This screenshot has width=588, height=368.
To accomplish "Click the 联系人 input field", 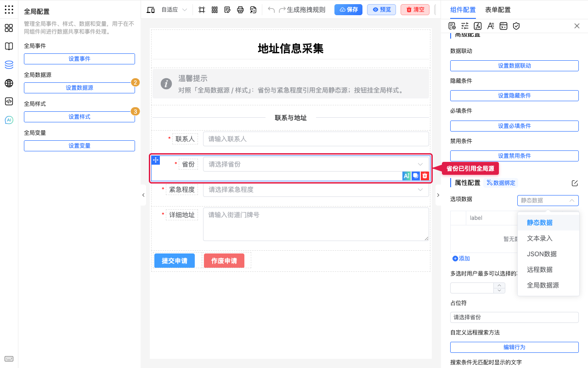I will (316, 139).
